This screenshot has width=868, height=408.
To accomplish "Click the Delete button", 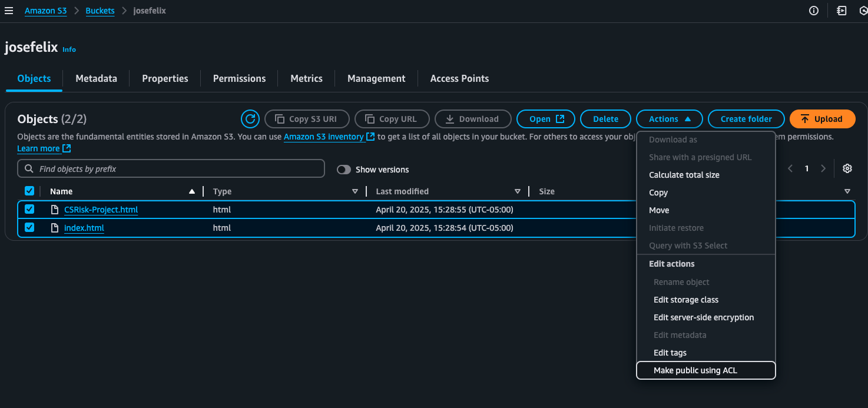I will (605, 119).
